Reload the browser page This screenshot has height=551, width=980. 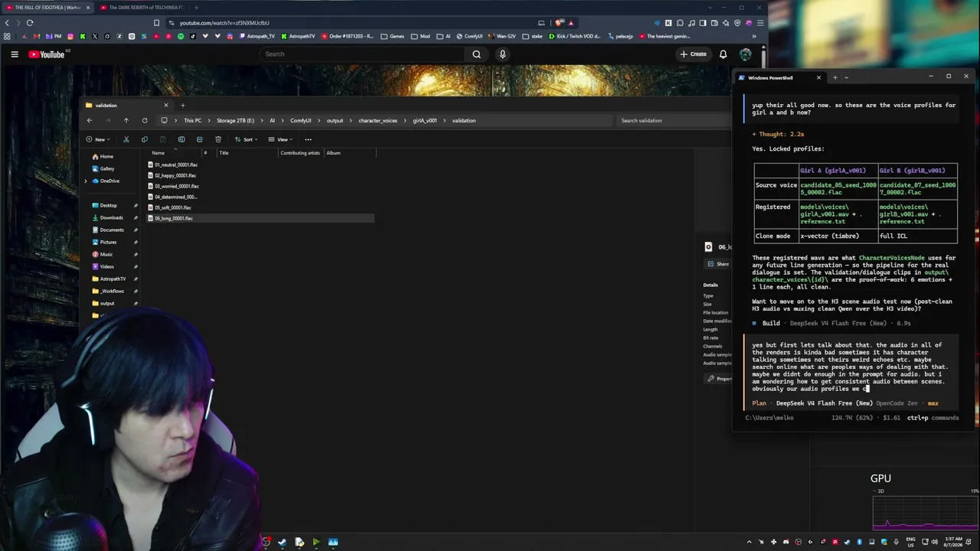click(30, 23)
